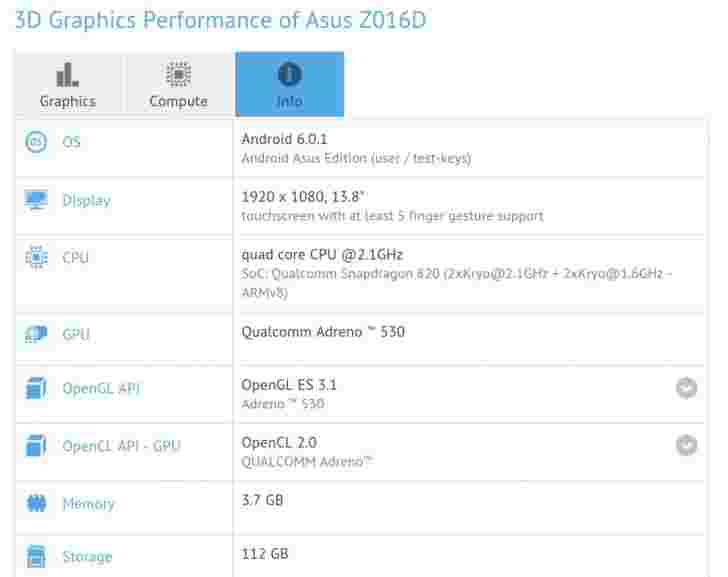
Task: Select the Info tab
Action: tap(290, 84)
